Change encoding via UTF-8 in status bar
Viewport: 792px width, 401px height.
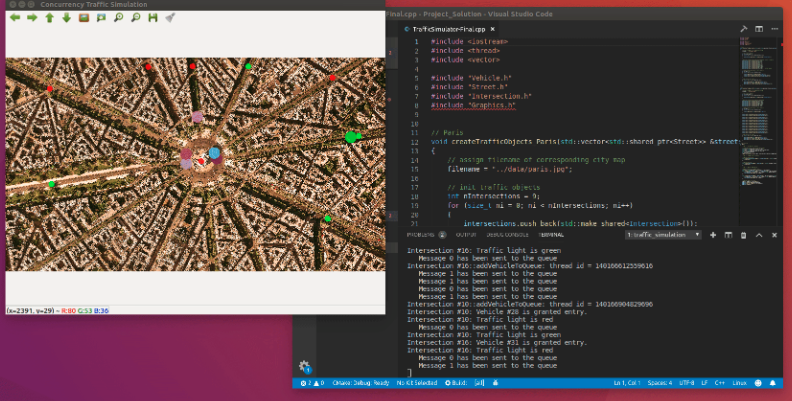pos(687,383)
